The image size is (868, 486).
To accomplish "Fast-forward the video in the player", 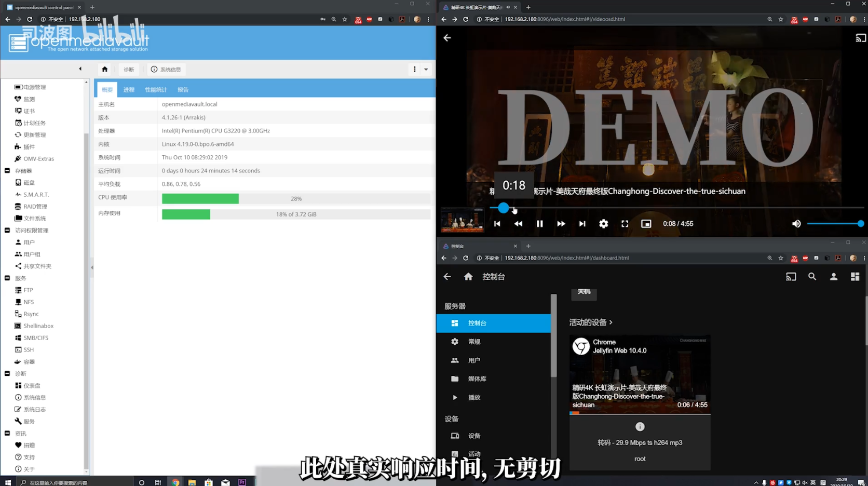I will click(x=561, y=224).
